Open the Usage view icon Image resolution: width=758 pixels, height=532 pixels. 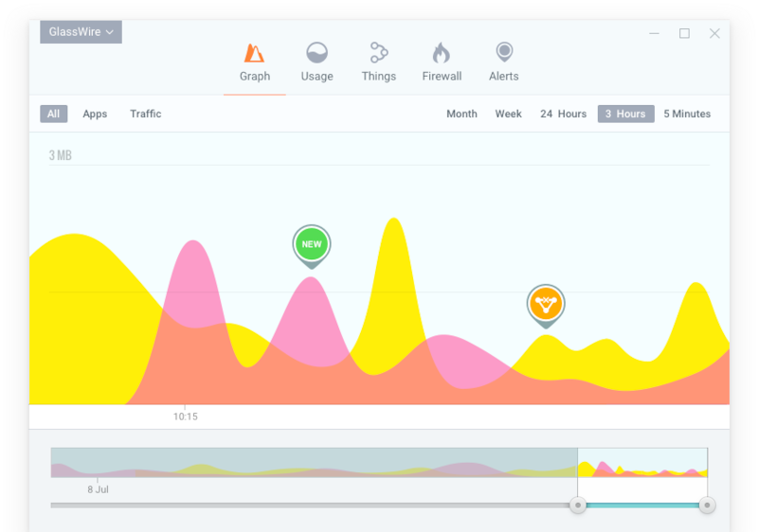pyautogui.click(x=316, y=53)
